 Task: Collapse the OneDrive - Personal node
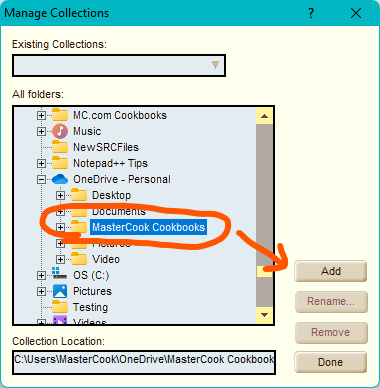(41, 179)
